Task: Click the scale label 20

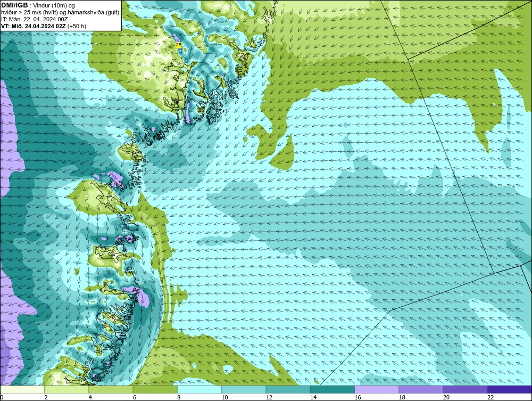Action: (x=446, y=398)
